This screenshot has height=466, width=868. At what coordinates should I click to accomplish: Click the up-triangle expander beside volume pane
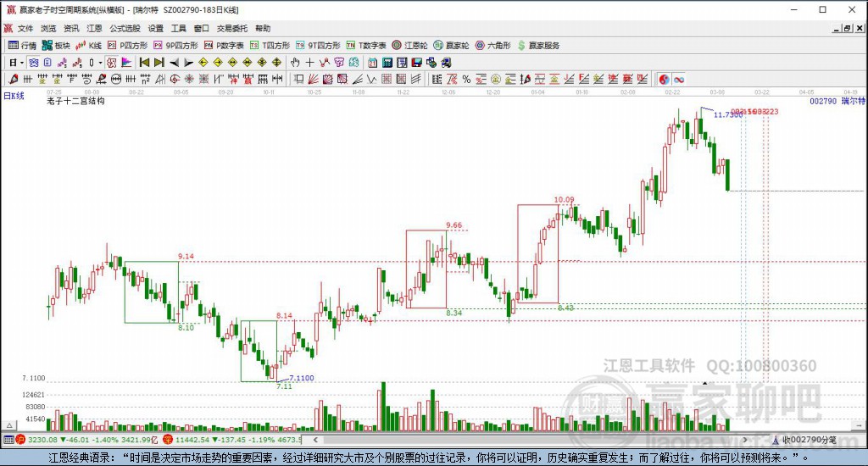point(8,425)
